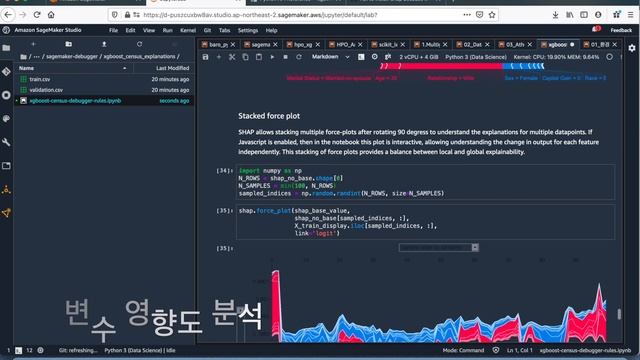Open the Run menu

[x=167, y=30]
